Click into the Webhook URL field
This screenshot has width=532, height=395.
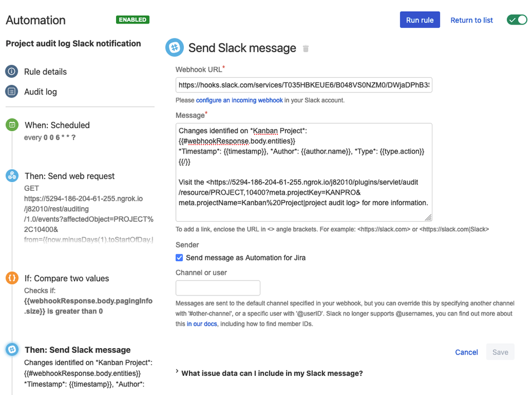point(303,85)
